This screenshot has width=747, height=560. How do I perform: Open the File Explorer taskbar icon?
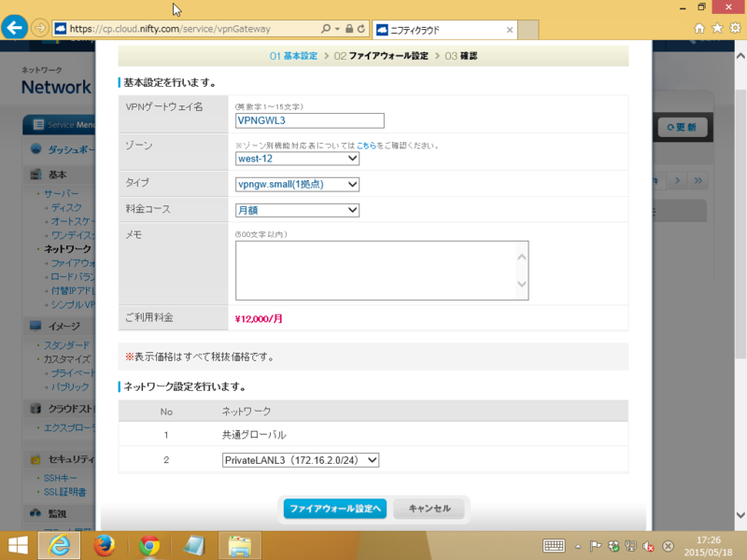[x=240, y=545]
